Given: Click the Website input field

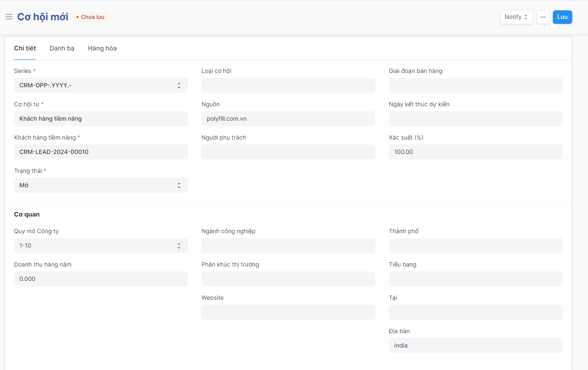Looking at the screenshot, I should pos(288,312).
